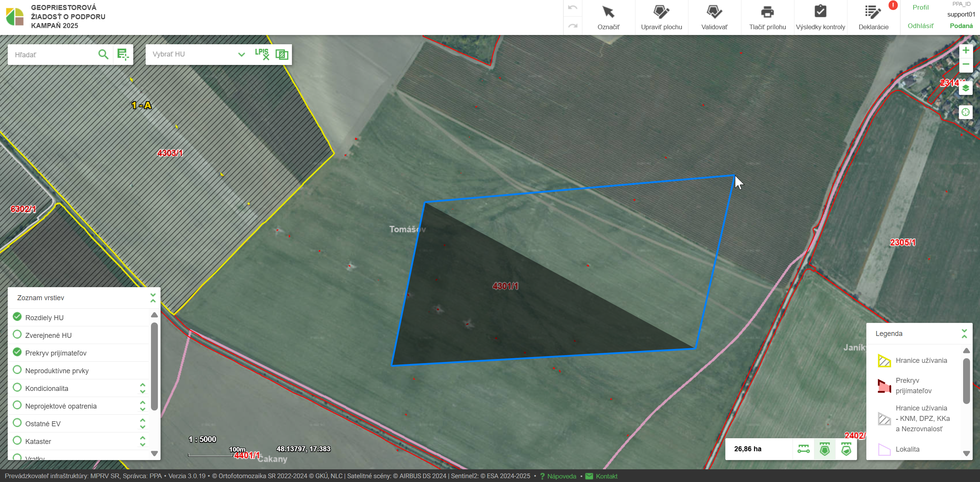Enable the Neproduktívne prvky layer
The width and height of the screenshot is (980, 482).
pos(17,370)
